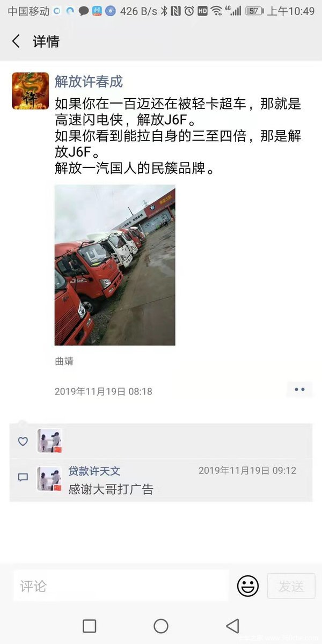Tap the back arrow beside 详情

16,41
